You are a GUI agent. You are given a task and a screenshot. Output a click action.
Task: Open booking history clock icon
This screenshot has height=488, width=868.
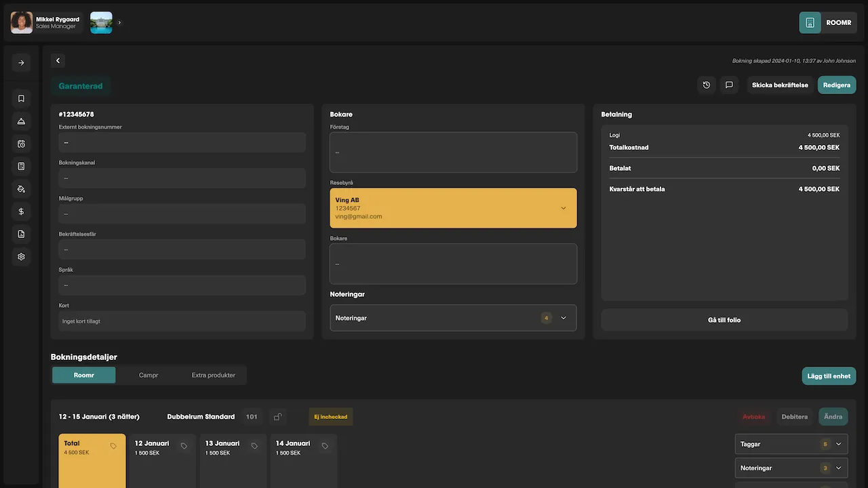[707, 85]
